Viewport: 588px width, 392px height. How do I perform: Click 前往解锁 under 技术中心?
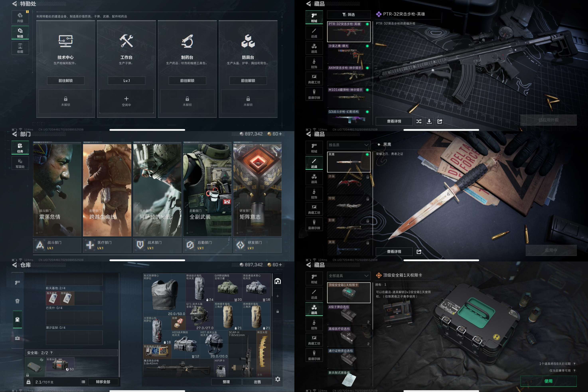(x=65, y=81)
